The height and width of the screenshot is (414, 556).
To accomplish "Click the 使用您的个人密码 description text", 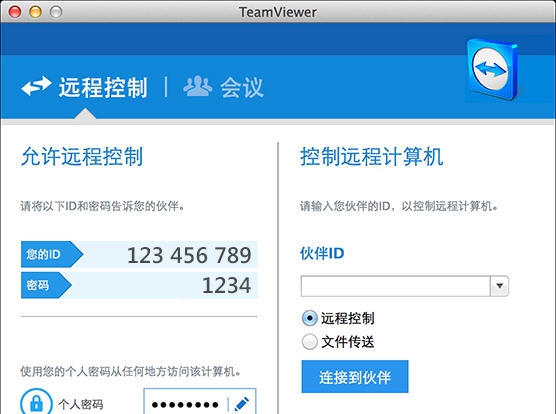I will tap(130, 371).
